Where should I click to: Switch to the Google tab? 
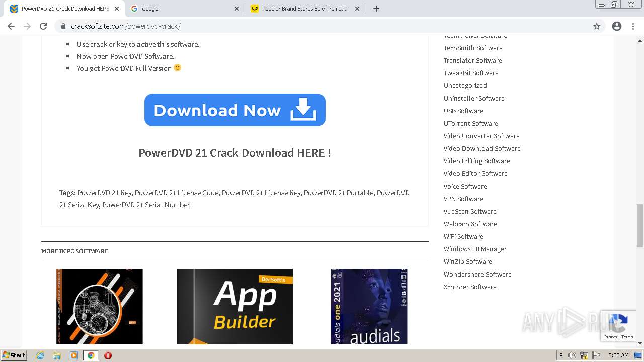[x=185, y=9]
